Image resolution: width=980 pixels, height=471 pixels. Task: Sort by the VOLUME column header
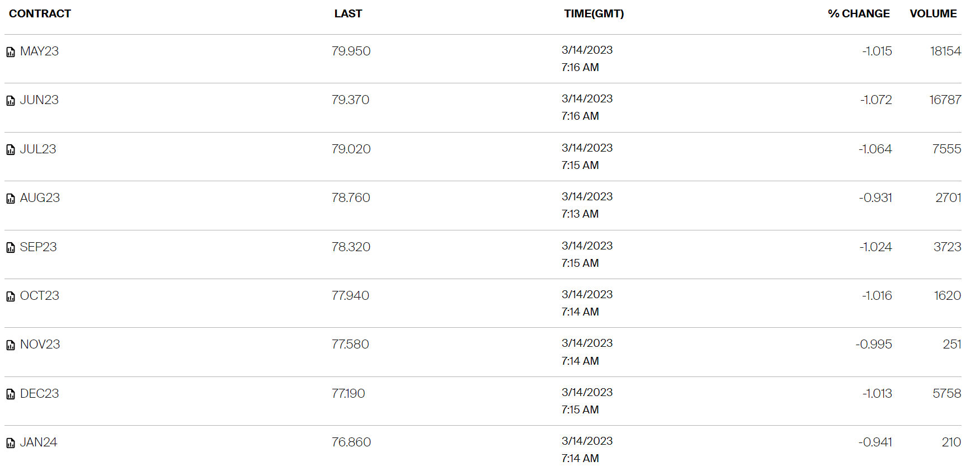(x=933, y=13)
